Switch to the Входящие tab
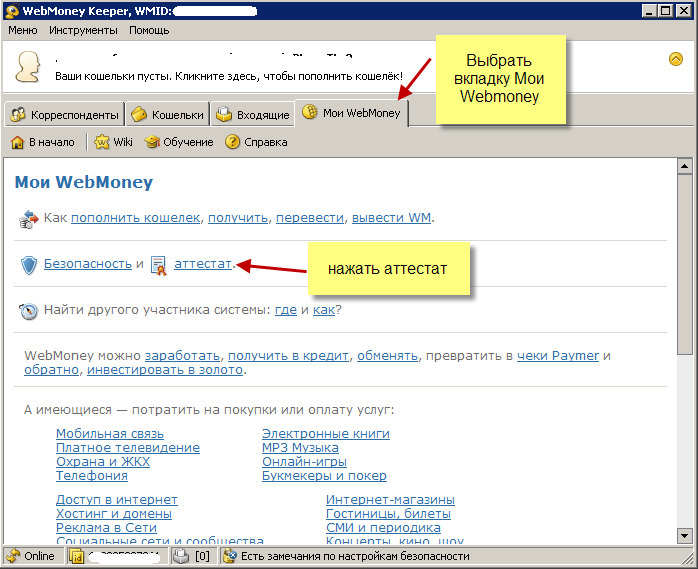This screenshot has width=698, height=569. click(253, 114)
